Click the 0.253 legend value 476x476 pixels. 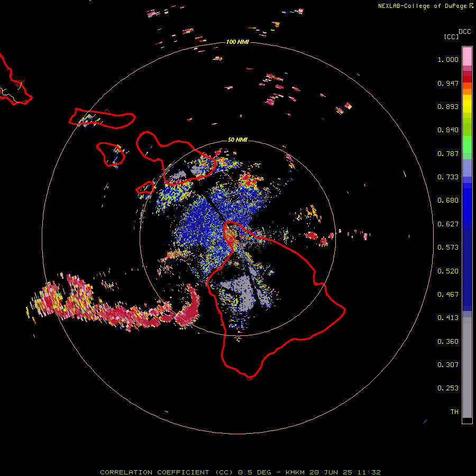(x=448, y=388)
